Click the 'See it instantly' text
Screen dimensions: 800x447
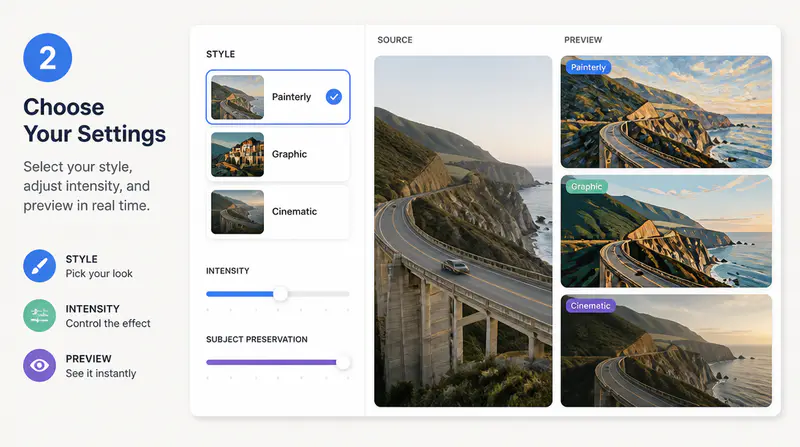101,374
